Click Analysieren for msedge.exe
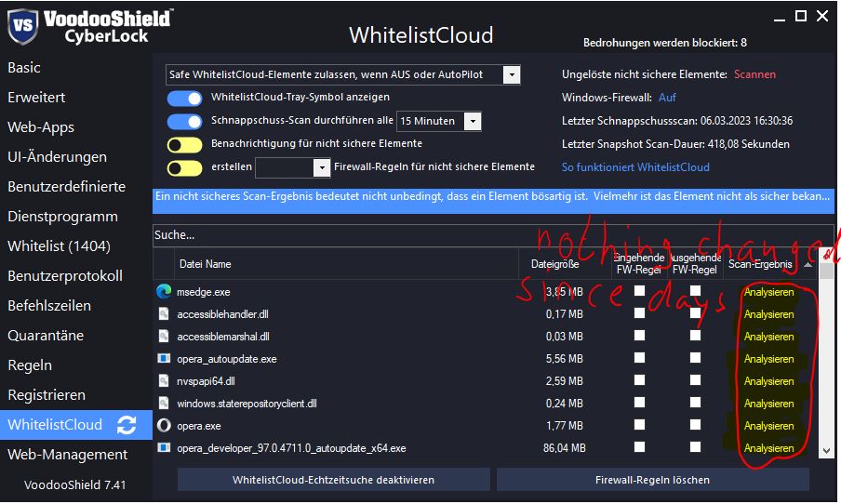The image size is (841, 504). coord(768,292)
